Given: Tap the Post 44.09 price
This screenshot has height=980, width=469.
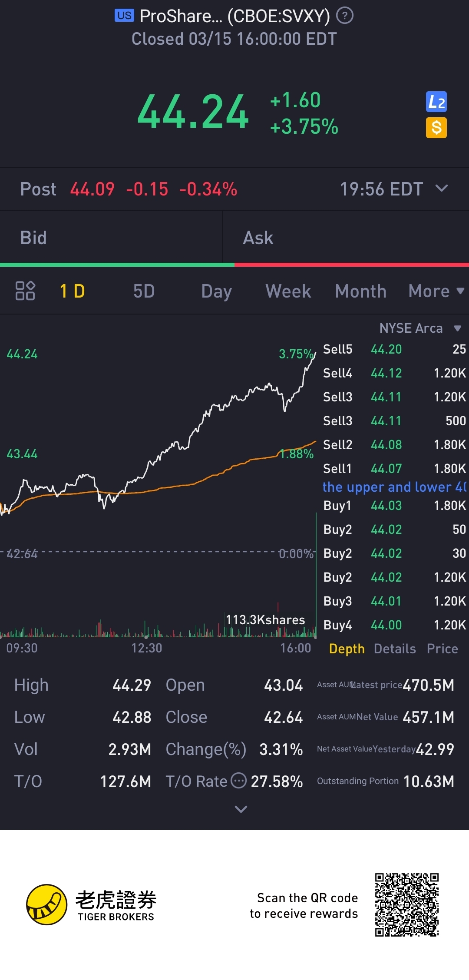Looking at the screenshot, I should (92, 189).
